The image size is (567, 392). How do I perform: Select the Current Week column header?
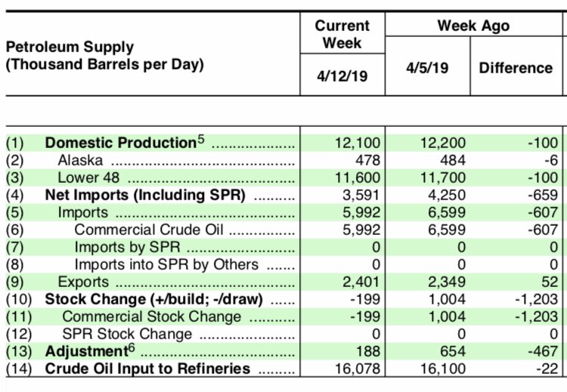coord(342,34)
